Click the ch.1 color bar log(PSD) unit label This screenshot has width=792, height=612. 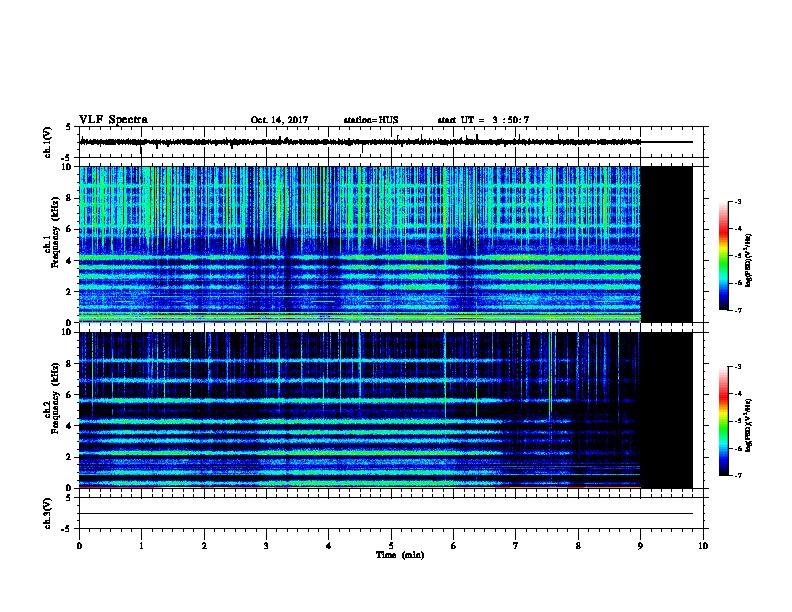click(748, 260)
